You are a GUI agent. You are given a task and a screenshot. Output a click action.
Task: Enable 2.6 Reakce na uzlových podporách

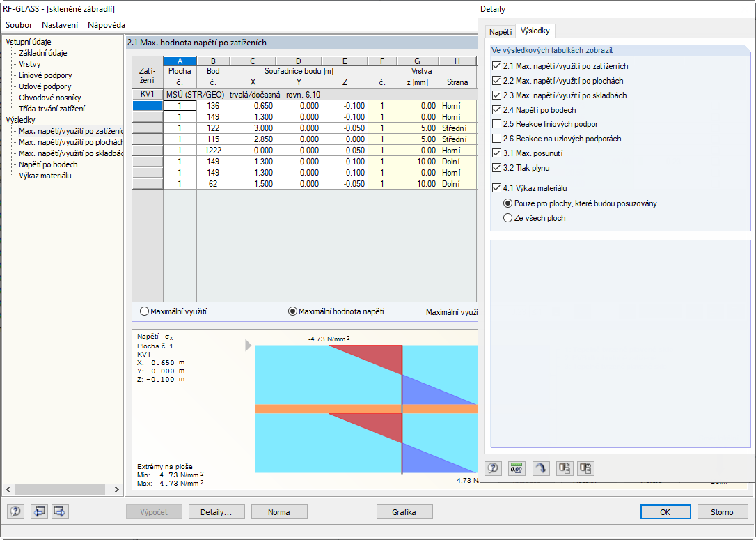coord(496,139)
